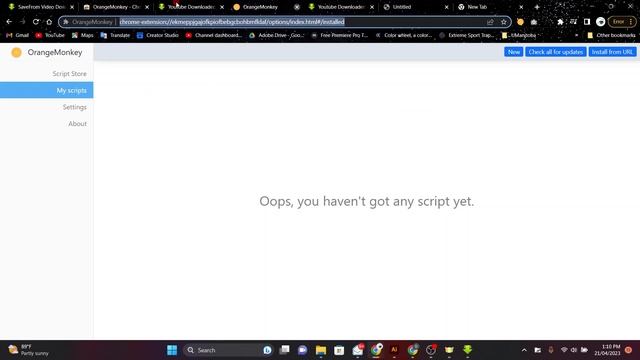Open the Maps bookmark
This screenshot has width=640, height=360.
click(x=83, y=35)
